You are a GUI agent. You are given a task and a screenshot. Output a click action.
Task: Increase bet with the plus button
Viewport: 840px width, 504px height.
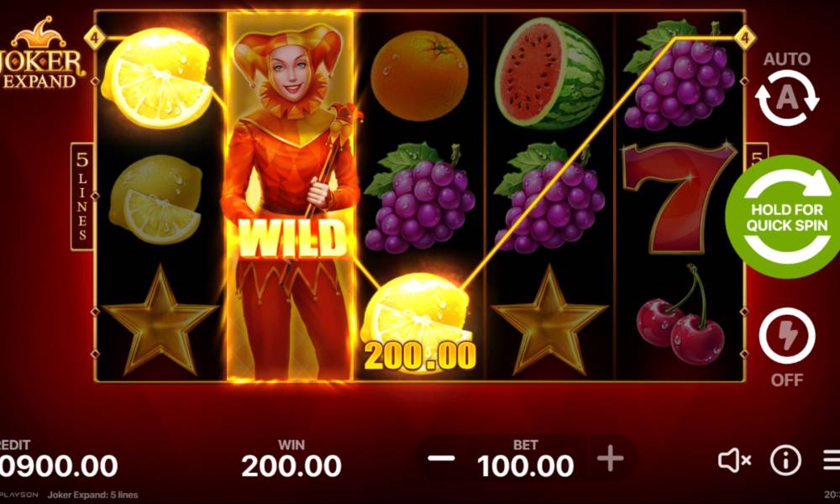(611, 459)
